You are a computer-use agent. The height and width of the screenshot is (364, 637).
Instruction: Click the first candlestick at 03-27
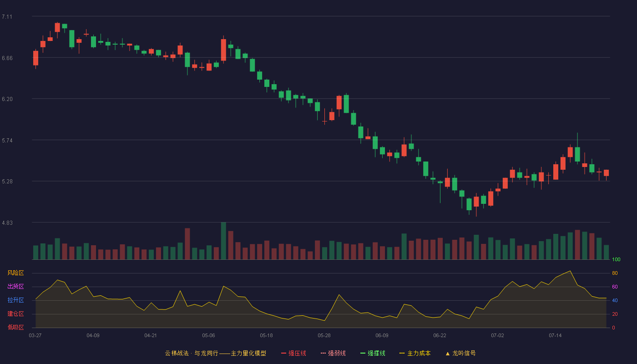tap(35, 58)
